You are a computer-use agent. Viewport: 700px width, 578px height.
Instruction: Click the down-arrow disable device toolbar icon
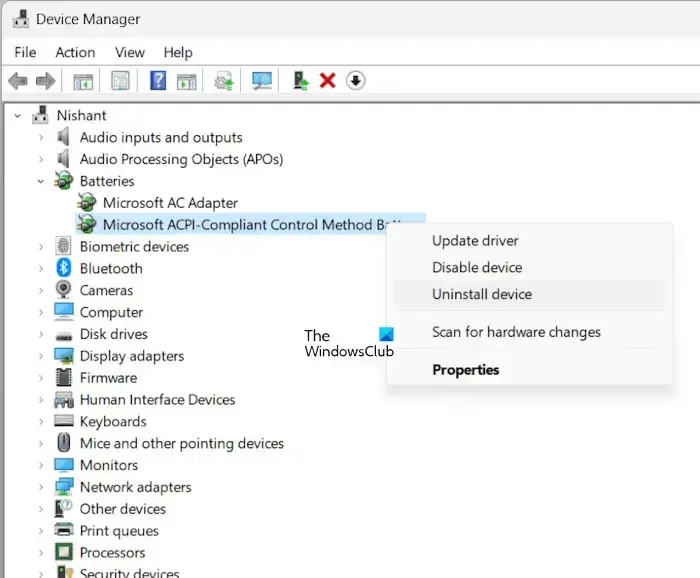pyautogui.click(x=355, y=81)
